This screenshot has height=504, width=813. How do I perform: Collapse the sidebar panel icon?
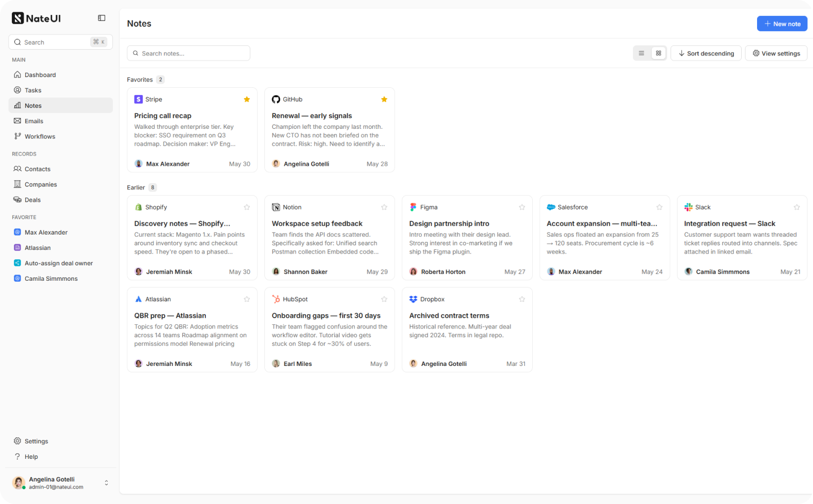tap(102, 18)
